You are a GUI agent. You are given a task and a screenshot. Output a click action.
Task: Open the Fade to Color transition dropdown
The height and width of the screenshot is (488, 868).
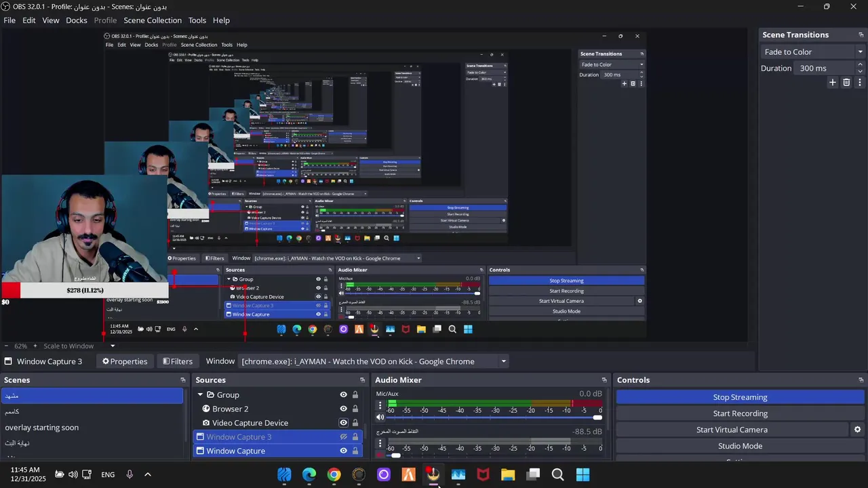pos(812,52)
